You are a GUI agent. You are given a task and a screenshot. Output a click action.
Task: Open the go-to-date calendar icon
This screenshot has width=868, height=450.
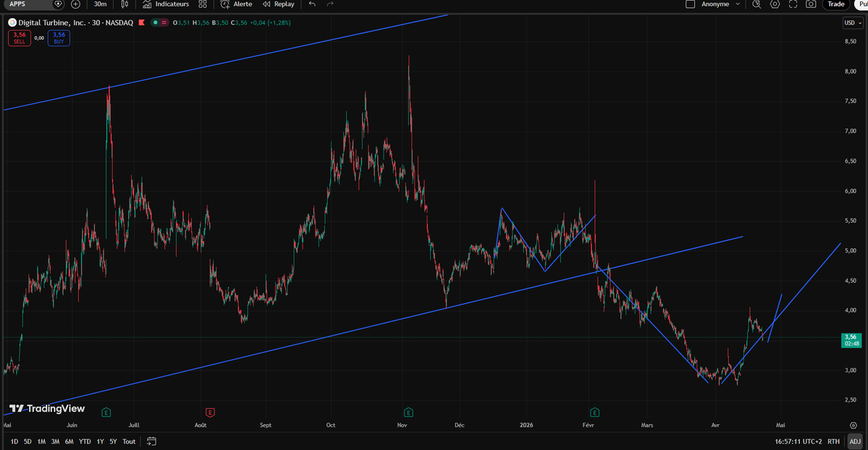point(151,441)
